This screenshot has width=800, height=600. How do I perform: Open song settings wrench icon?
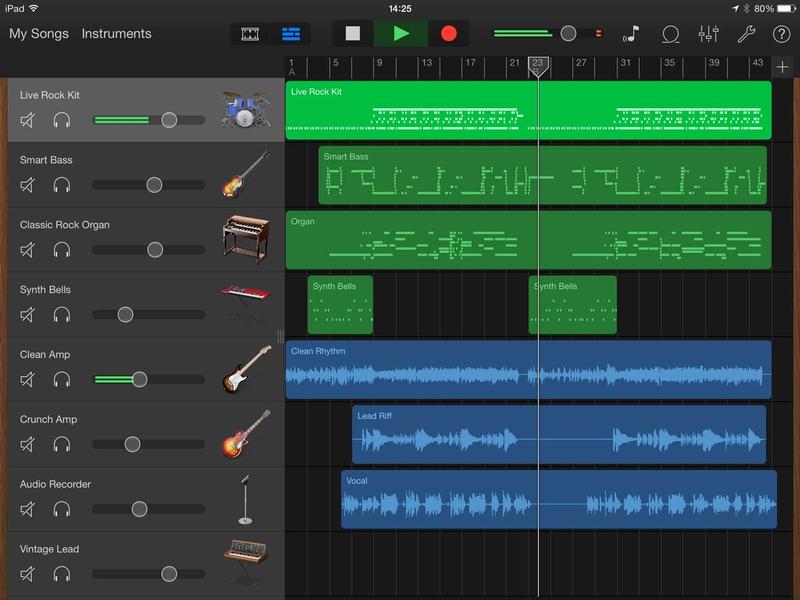(x=746, y=34)
